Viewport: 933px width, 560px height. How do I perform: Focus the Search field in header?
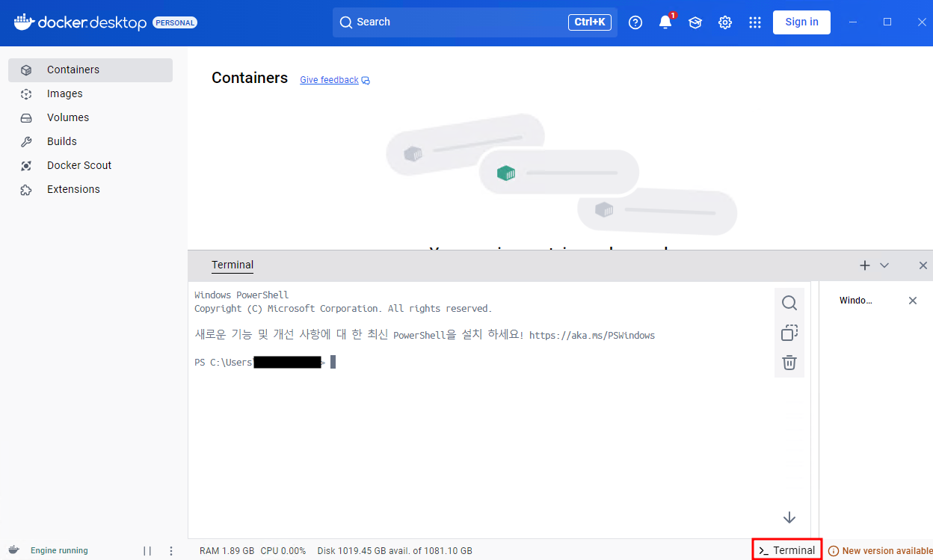[475, 22]
